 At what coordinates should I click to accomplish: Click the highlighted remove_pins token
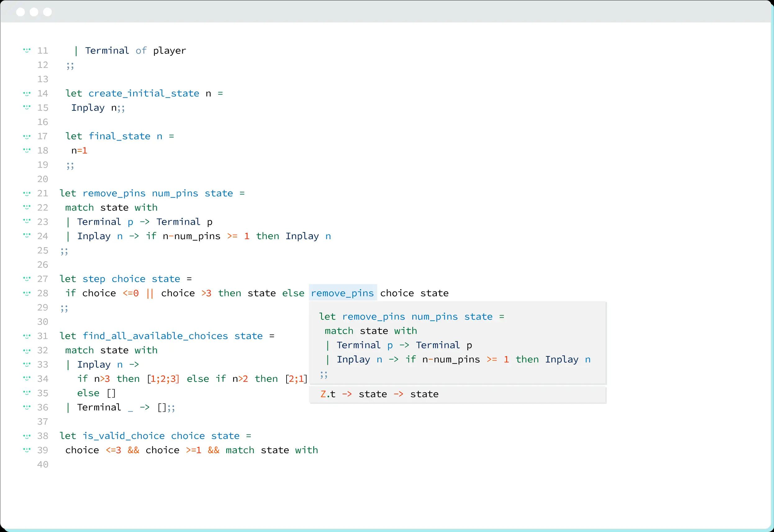click(342, 293)
